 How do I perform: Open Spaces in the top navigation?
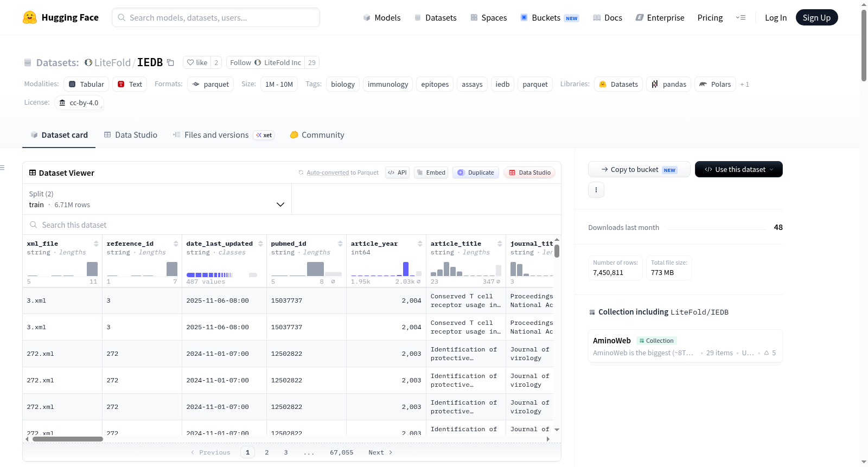click(488, 17)
